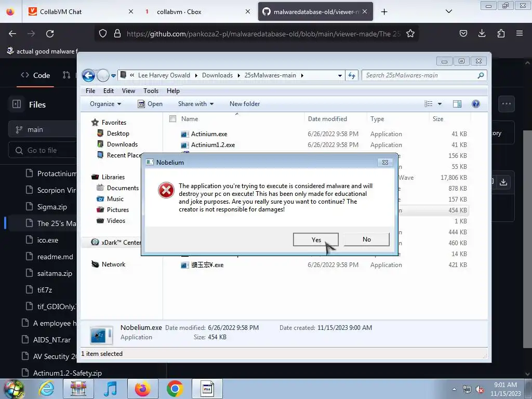Open Firefox downloads panel
This screenshot has height=399, width=532.
pyautogui.click(x=482, y=33)
